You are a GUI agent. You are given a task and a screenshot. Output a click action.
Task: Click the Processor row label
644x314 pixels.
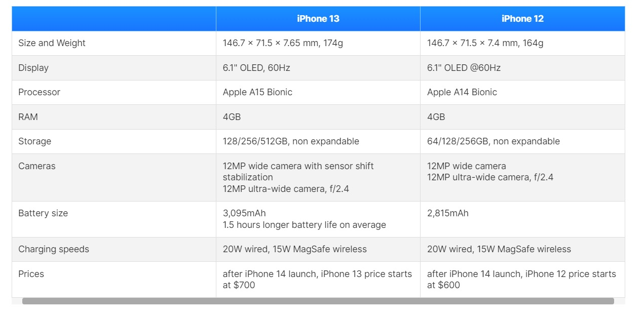tap(39, 92)
